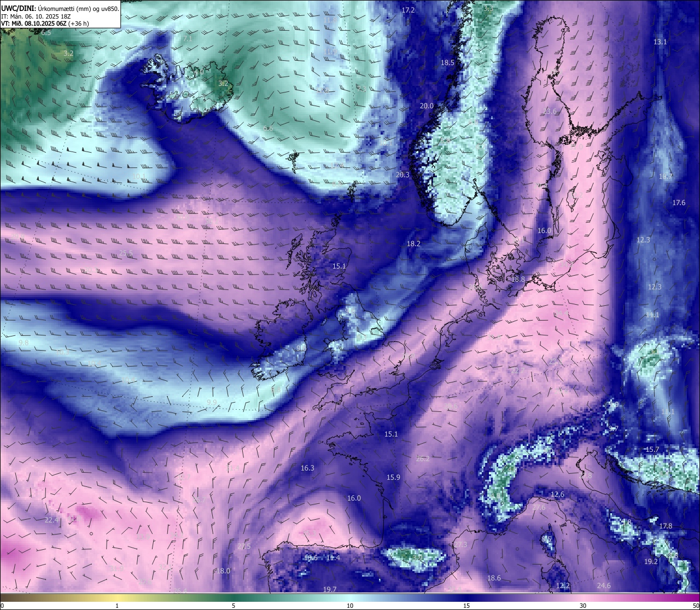Click the 1 tick on the color scale
This screenshot has height=610, width=700.
click(x=117, y=606)
